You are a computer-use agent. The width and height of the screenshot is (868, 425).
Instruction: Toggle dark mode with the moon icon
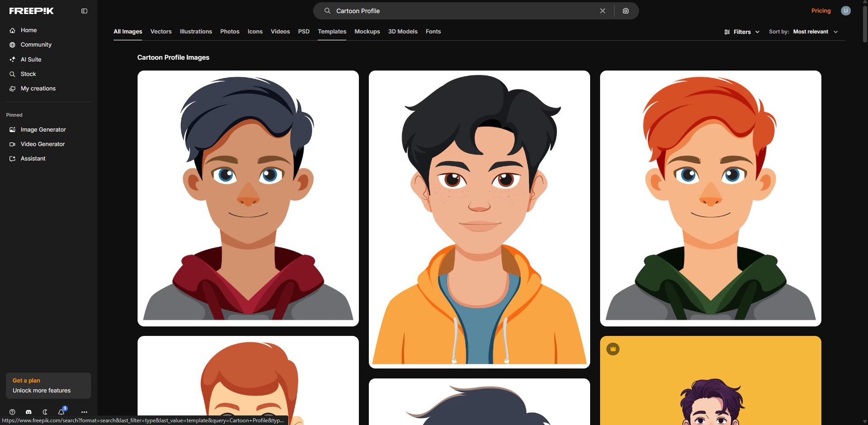point(45,412)
